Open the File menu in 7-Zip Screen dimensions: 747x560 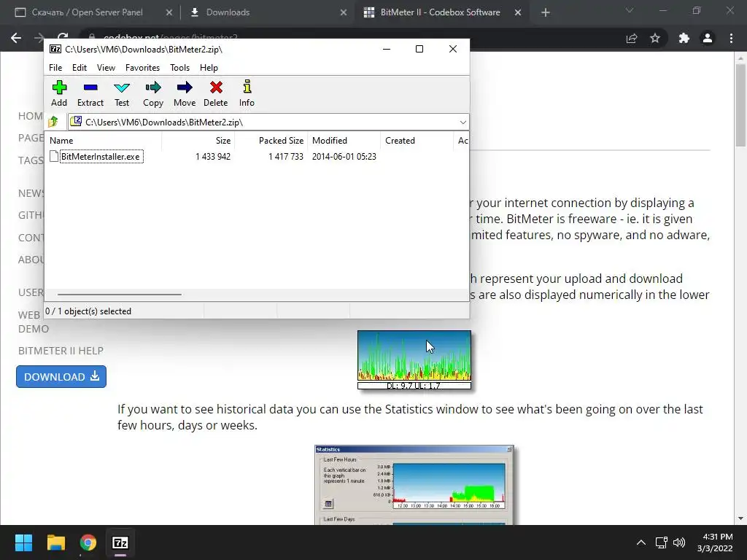coord(55,68)
